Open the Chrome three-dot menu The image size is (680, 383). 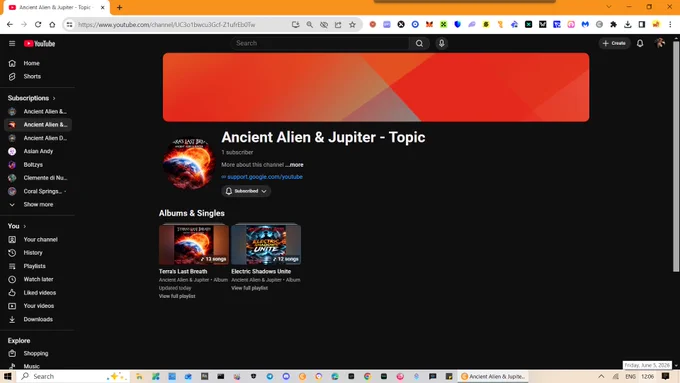click(670, 25)
